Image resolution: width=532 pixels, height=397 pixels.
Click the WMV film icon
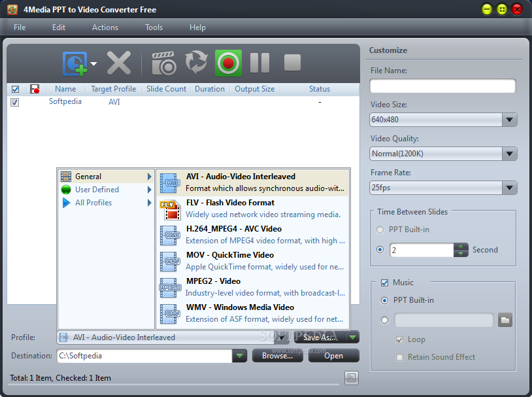pyautogui.click(x=170, y=314)
